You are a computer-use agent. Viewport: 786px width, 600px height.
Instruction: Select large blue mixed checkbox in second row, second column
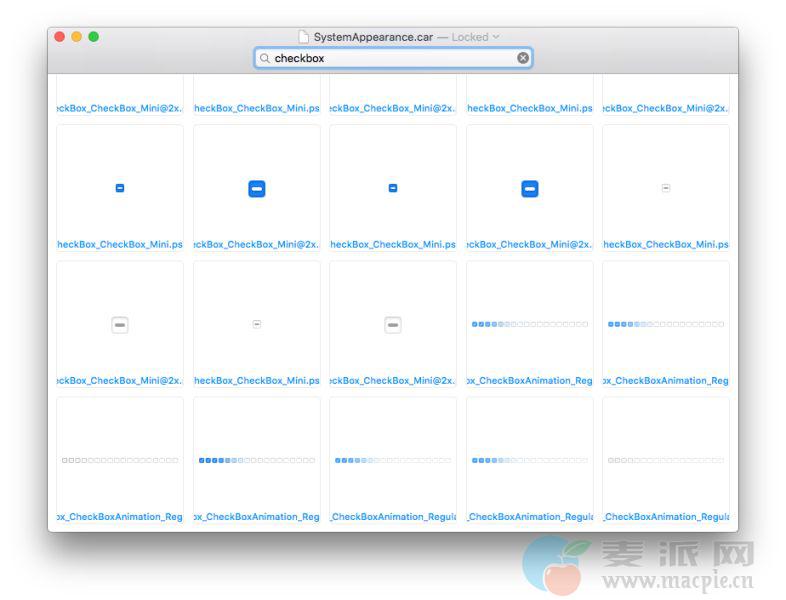[257, 188]
